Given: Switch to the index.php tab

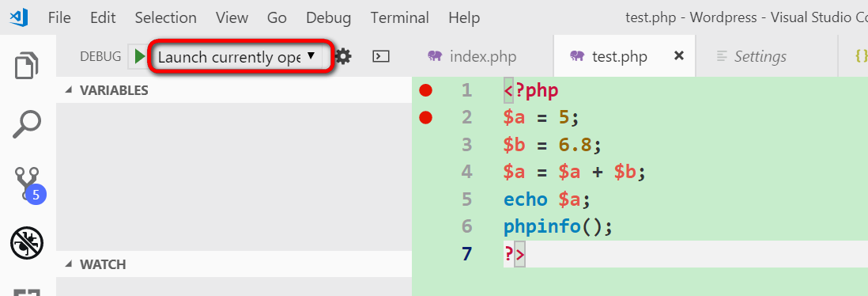Looking at the screenshot, I should click(x=472, y=56).
